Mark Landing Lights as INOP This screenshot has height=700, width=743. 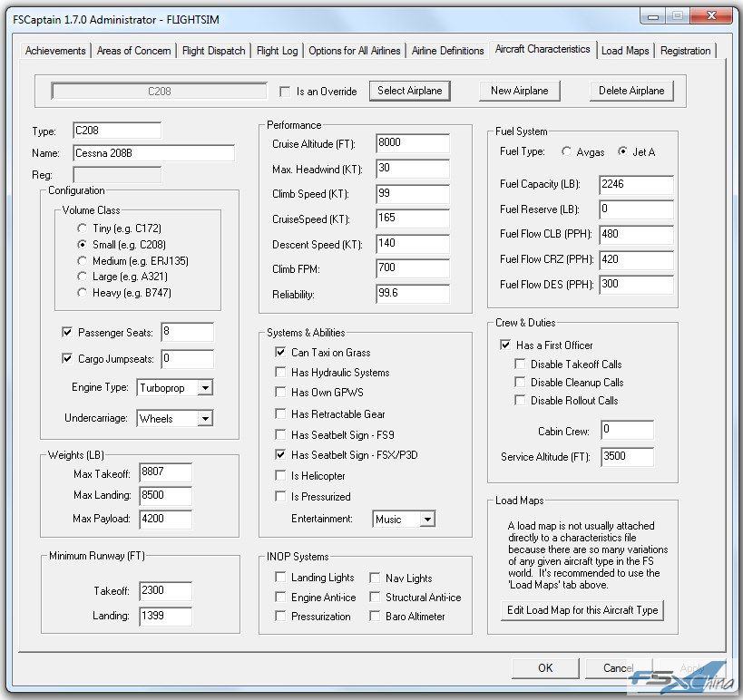(x=280, y=578)
